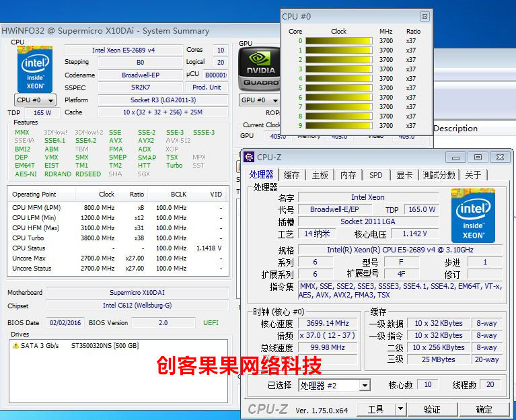Image resolution: width=516 pixels, height=420 pixels.
Task: Click the warning icon beside SATA 3 Gb/s drive
Action: pos(15,345)
